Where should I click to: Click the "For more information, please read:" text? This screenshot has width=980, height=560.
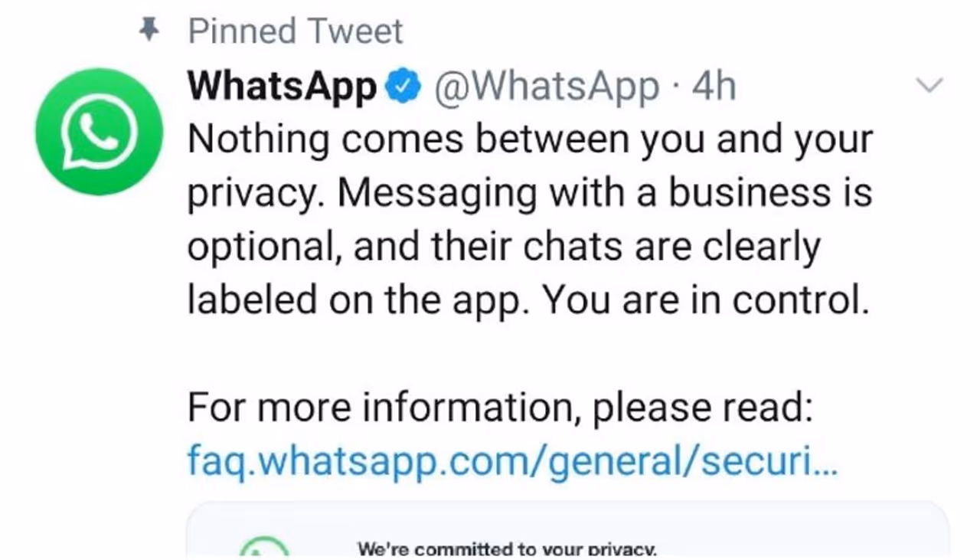click(x=500, y=408)
